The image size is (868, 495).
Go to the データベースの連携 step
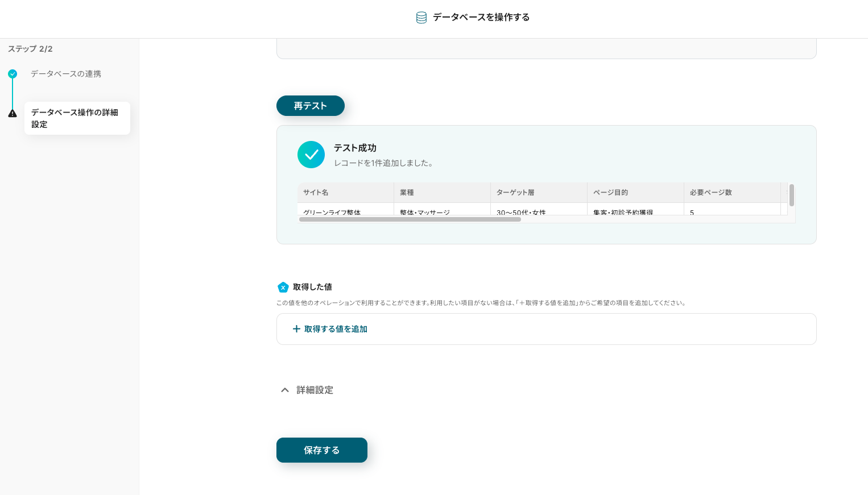(65, 74)
